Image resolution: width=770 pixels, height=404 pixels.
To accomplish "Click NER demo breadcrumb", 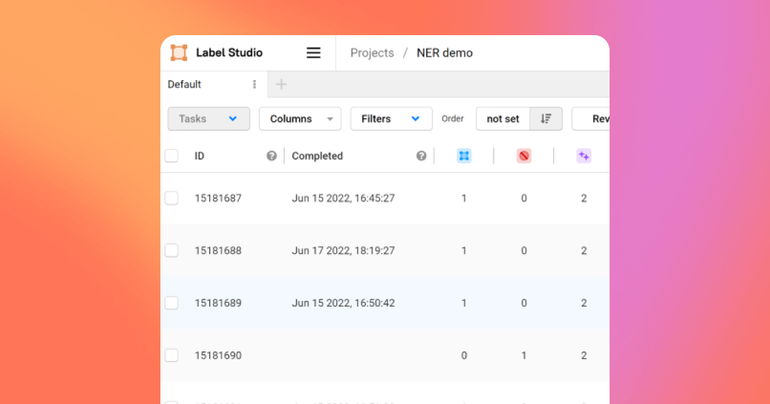I will coord(444,53).
